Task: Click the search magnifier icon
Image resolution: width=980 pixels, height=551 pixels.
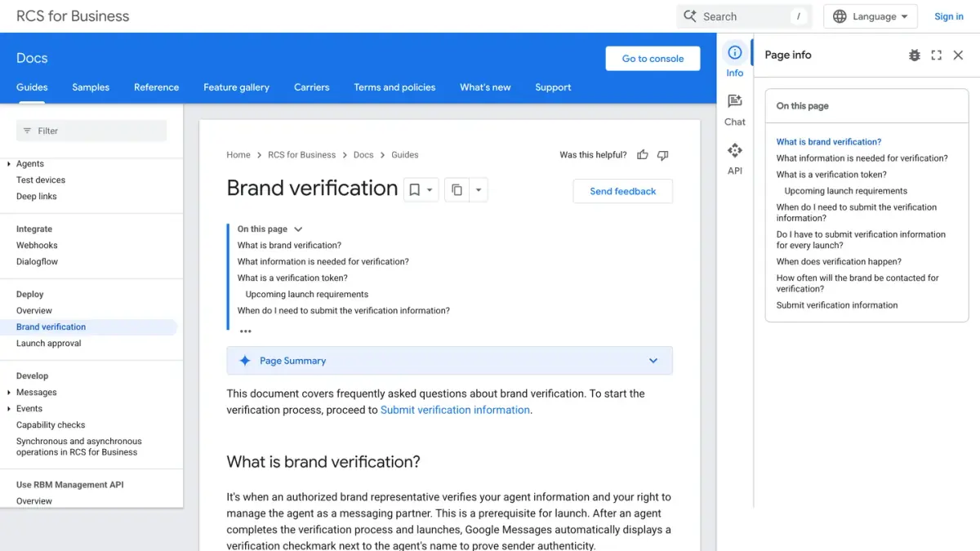Action: click(690, 16)
